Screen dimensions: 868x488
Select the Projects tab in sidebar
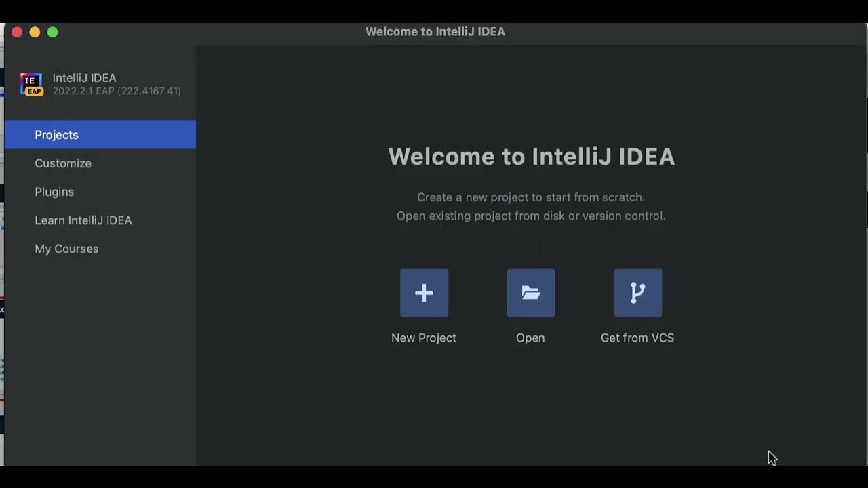click(x=100, y=135)
